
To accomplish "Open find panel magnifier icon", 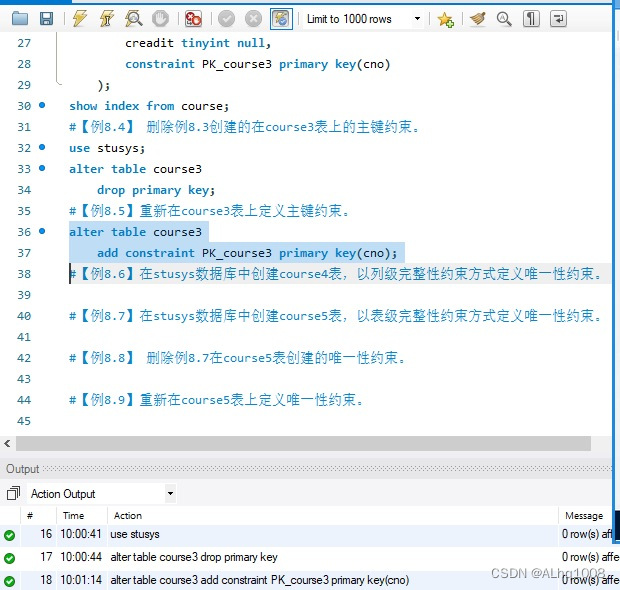I will [x=504, y=19].
